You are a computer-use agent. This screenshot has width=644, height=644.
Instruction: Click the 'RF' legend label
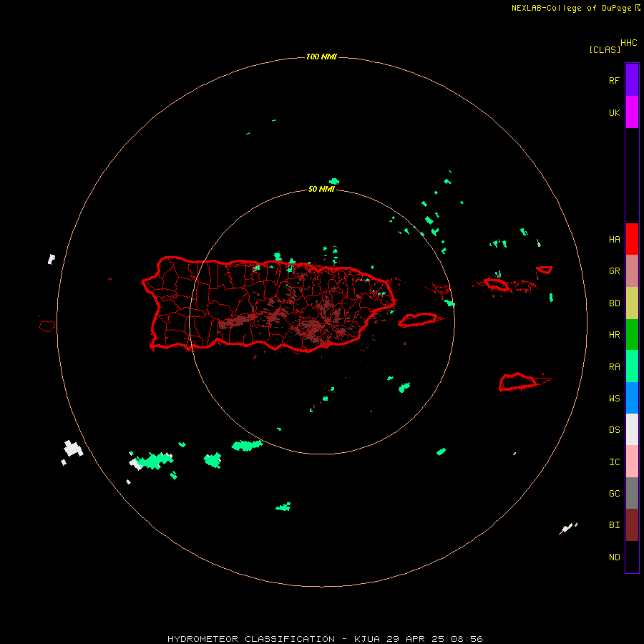(614, 80)
